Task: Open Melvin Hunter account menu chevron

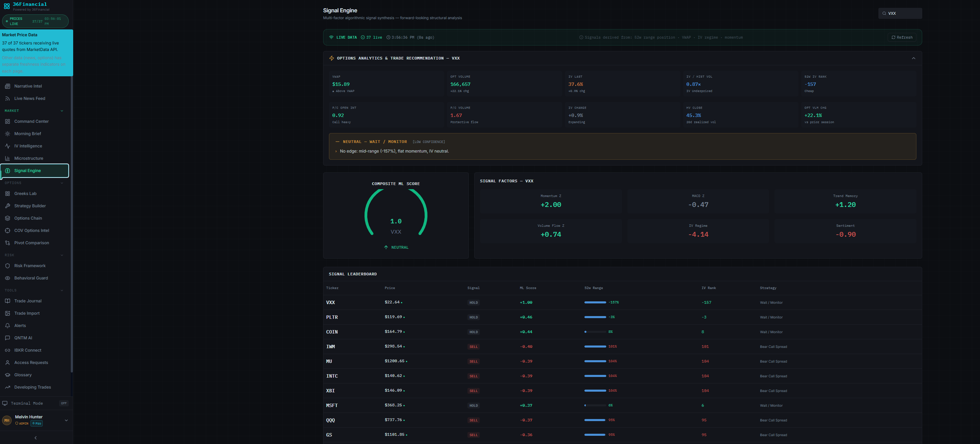Action: [x=66, y=420]
